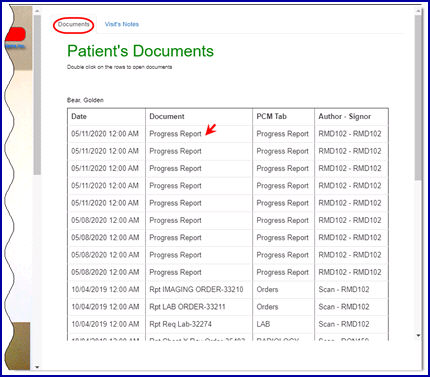
Task: Open the Documents tab
Action: (x=74, y=24)
